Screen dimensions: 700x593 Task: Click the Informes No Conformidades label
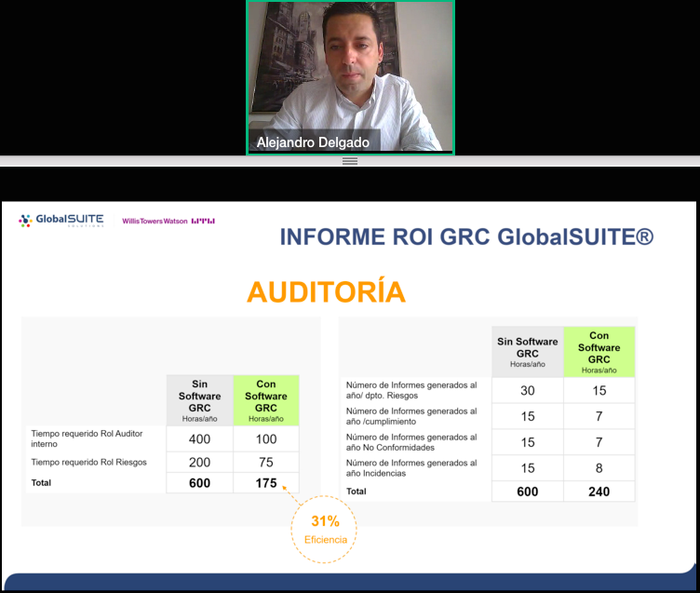pos(411,442)
